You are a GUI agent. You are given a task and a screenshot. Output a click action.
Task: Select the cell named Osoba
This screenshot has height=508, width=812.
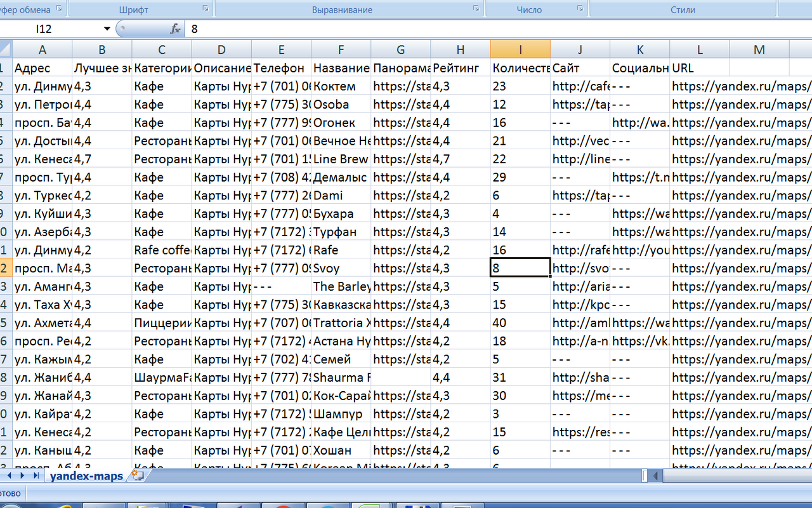(x=341, y=104)
